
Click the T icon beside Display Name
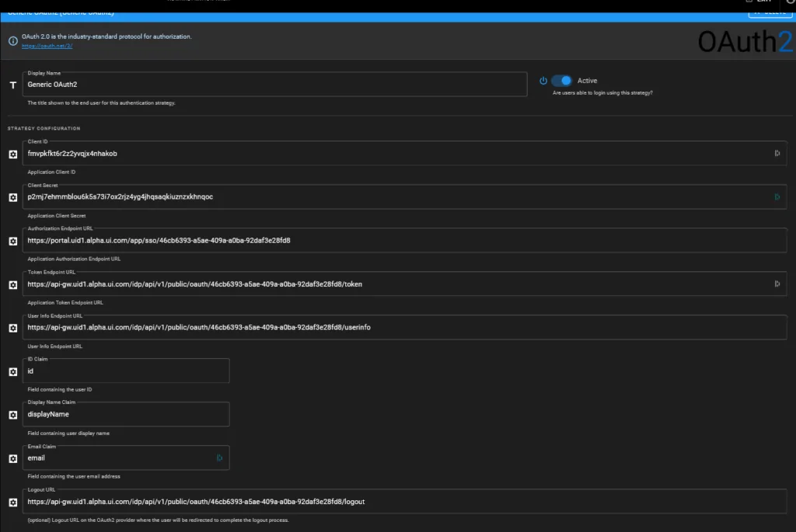(x=13, y=85)
